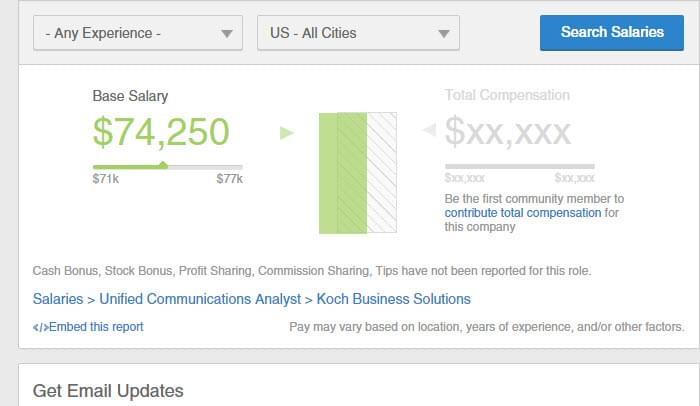Click the Any Experience dropdown arrow
The height and width of the screenshot is (406, 700).
pyautogui.click(x=227, y=34)
